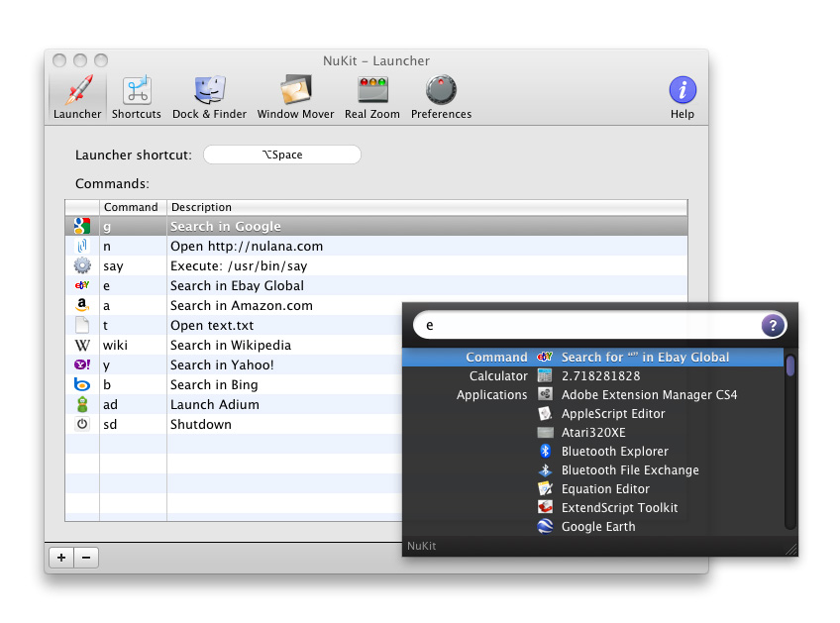
Task: Choose Bluetooth Explorer result
Action: (x=593, y=451)
